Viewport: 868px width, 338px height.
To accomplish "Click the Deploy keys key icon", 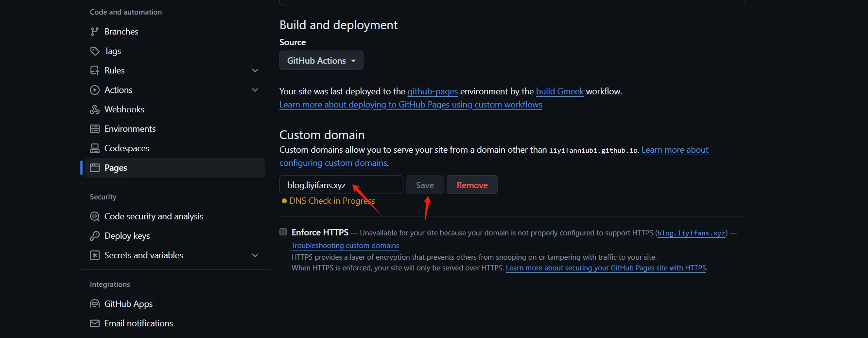I will click(95, 236).
